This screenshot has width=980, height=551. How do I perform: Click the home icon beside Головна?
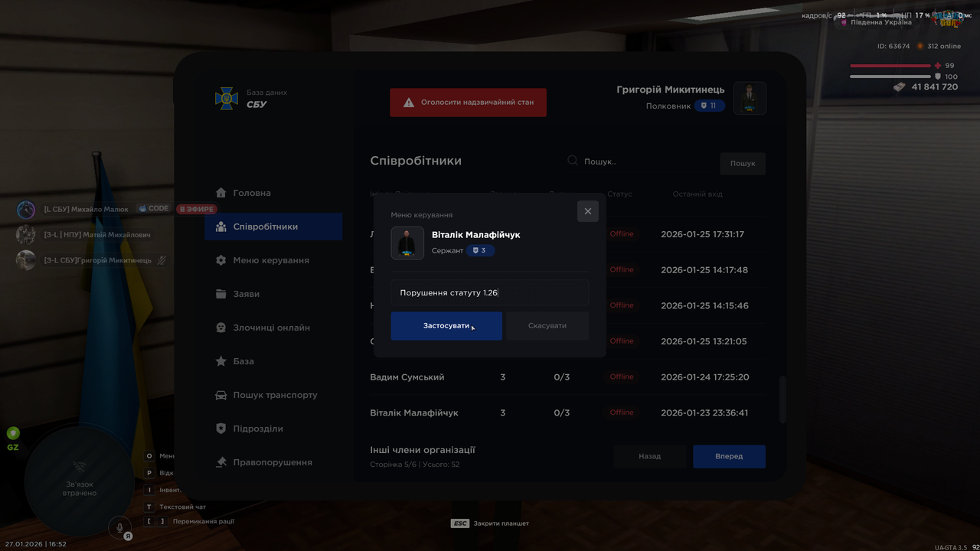click(220, 193)
